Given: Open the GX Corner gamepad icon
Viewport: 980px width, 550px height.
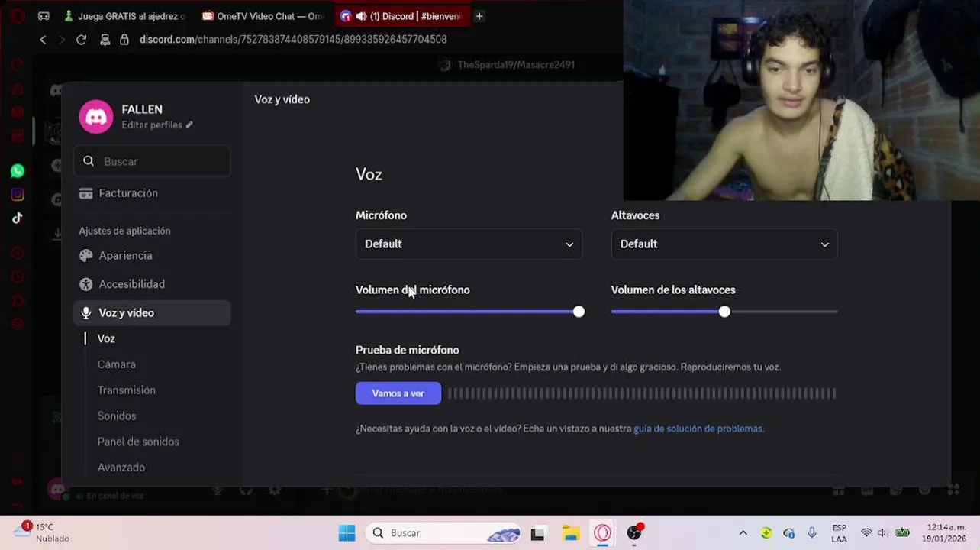Looking at the screenshot, I should 44,16.
